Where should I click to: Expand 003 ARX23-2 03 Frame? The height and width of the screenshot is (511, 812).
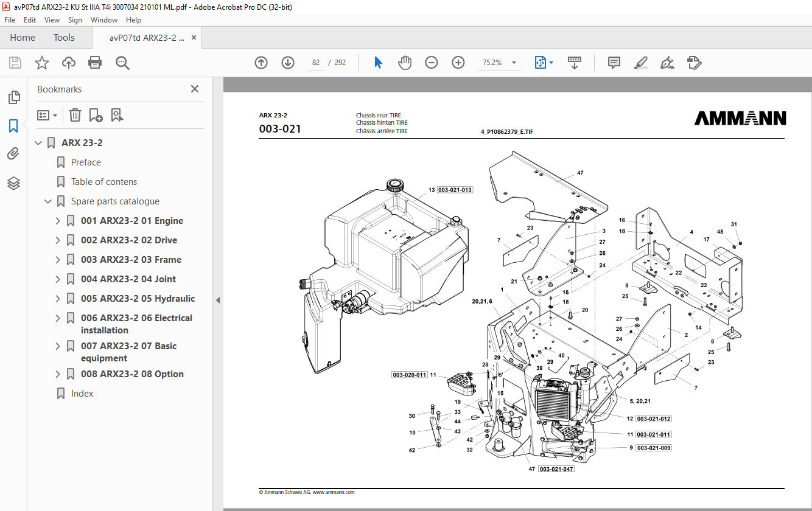pos(58,260)
